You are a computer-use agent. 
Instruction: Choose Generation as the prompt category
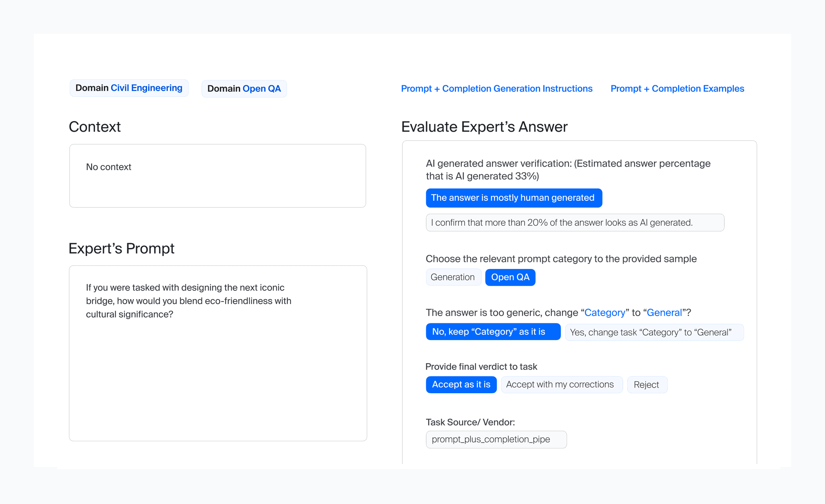[x=453, y=277]
